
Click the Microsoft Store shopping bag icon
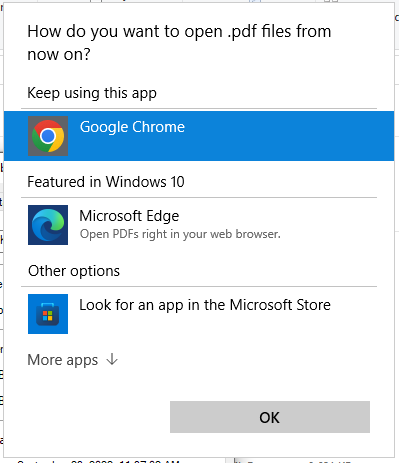[48, 314]
